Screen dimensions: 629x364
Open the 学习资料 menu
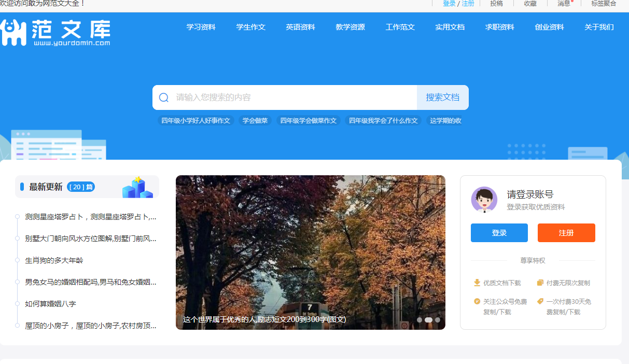[x=201, y=27]
